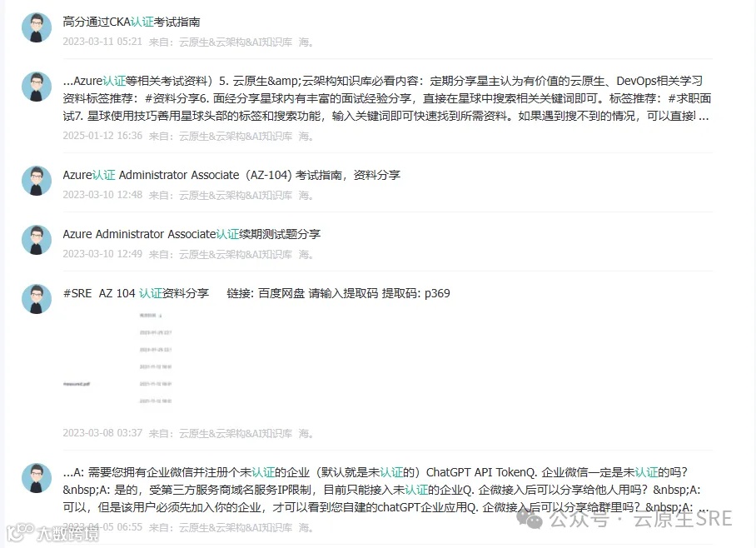
Task: Open the post 高分通过CKA认证考试指南
Action: [132, 22]
